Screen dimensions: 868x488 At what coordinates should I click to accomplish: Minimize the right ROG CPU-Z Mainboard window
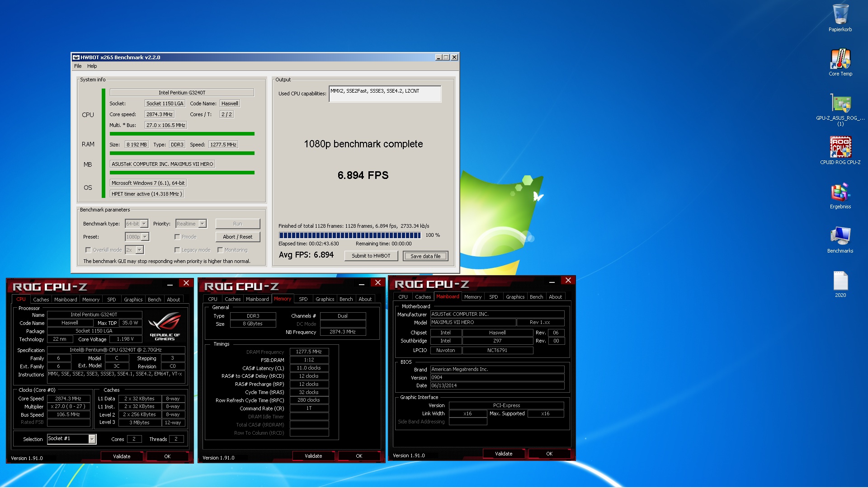point(552,282)
